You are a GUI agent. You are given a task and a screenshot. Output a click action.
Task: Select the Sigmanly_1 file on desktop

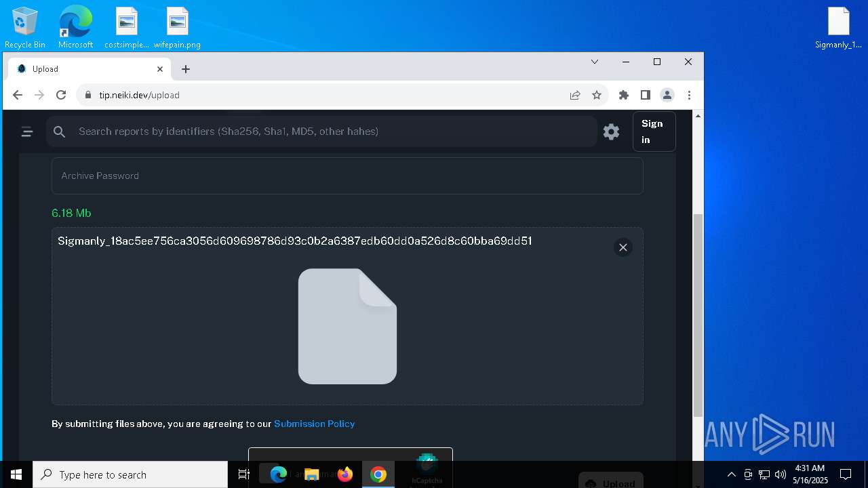point(838,27)
